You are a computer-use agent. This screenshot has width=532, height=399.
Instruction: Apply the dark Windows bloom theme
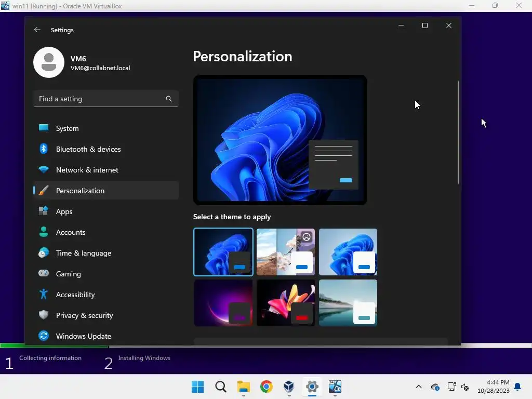[223, 252]
